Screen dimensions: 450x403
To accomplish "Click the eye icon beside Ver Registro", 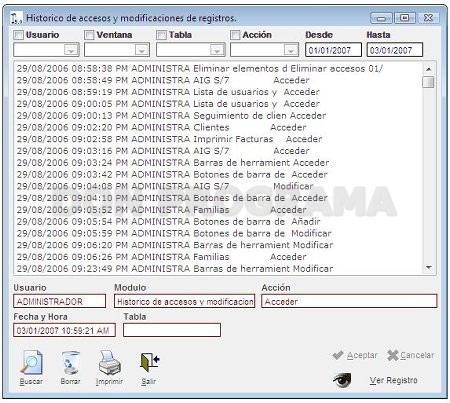I will click(342, 380).
